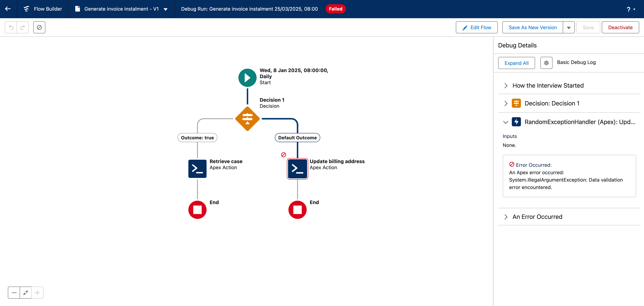Image resolution: width=644 pixels, height=306 pixels.
Task: Open the help question mark menu
Action: [631, 9]
